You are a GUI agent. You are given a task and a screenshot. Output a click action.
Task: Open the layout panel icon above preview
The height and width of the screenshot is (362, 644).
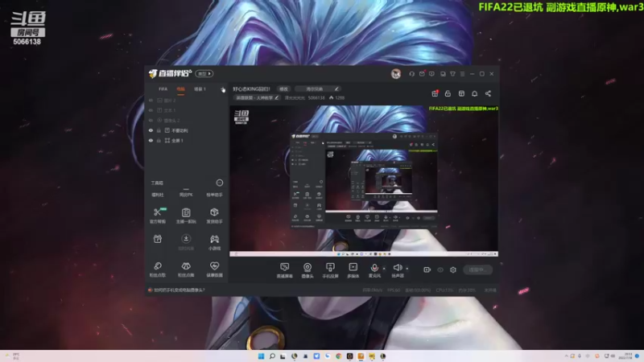tap(461, 93)
